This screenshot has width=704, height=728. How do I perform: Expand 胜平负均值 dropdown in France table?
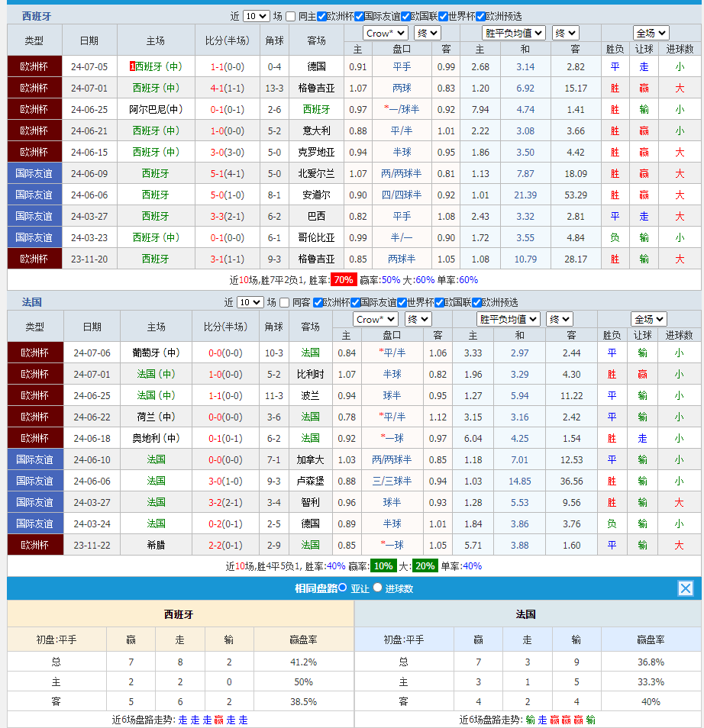tap(509, 319)
